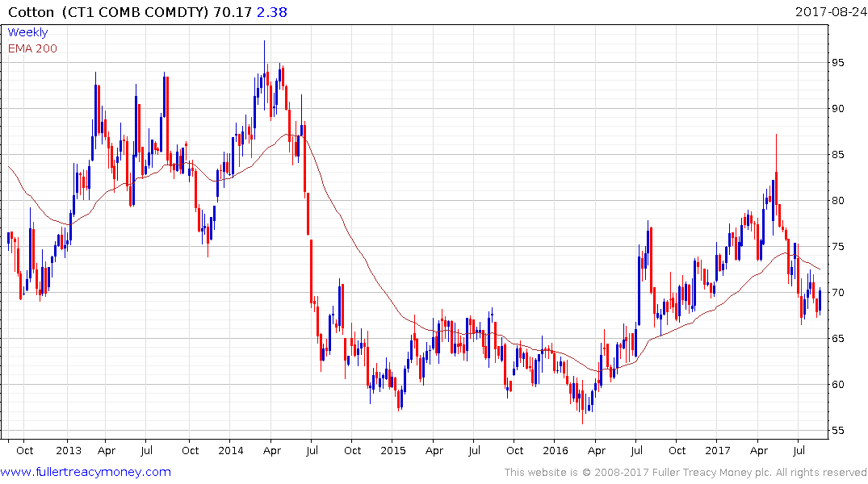Click the Weekly interval label
868x484 pixels.
point(27,32)
